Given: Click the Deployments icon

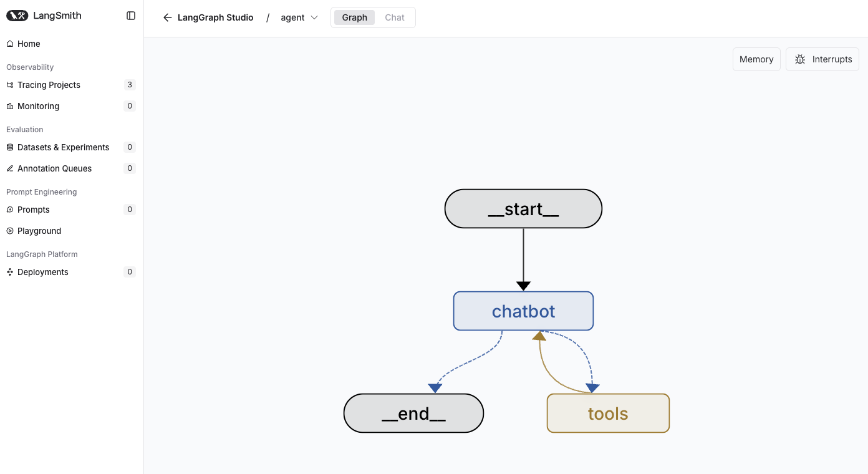Looking at the screenshot, I should click(9, 272).
